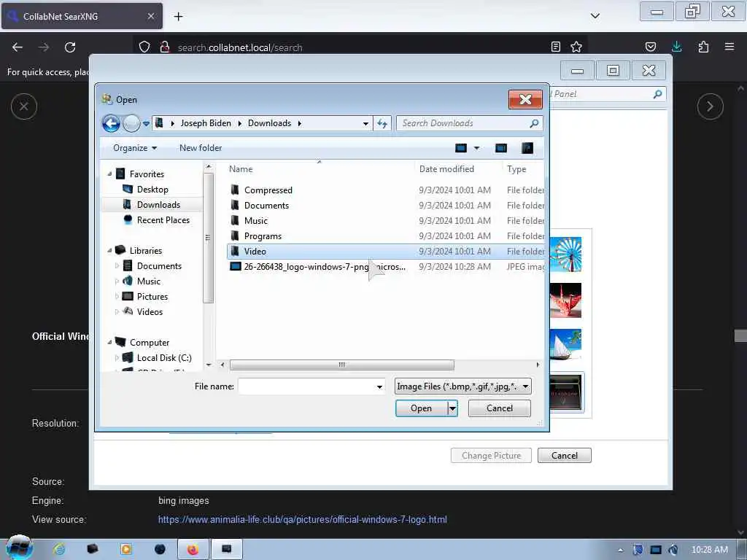The height and width of the screenshot is (560, 747).
Task: Open the animalia-life.club source link
Action: [303, 519]
